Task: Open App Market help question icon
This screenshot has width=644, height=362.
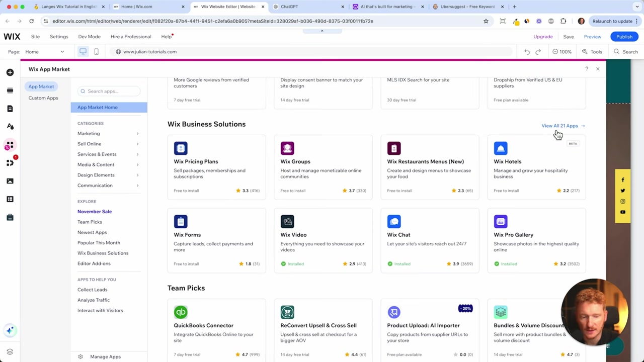Action: (x=586, y=69)
